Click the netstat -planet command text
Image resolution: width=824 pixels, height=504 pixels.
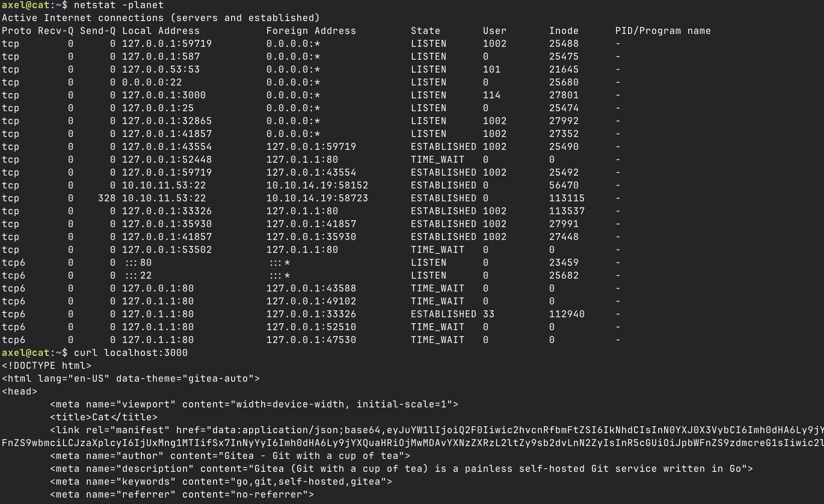(x=119, y=5)
